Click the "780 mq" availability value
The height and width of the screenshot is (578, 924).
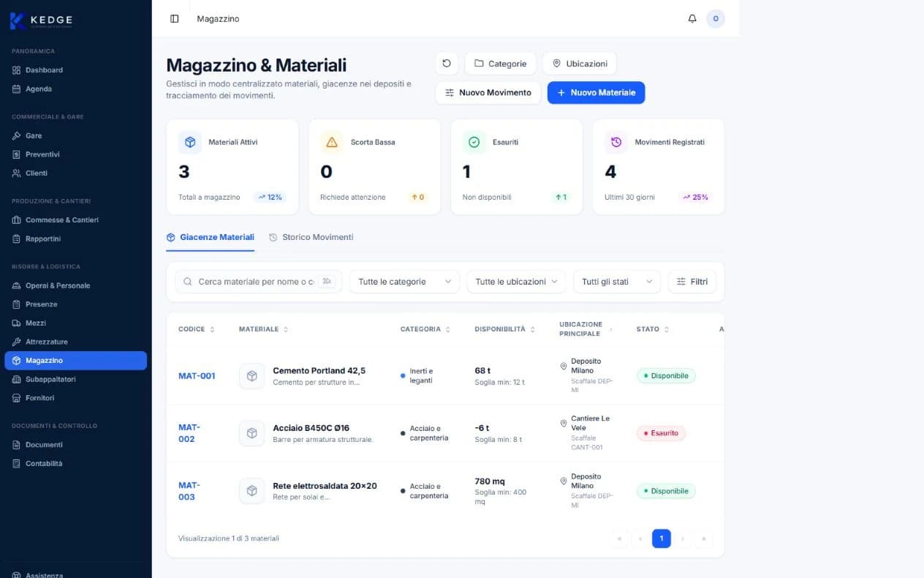pyautogui.click(x=490, y=481)
